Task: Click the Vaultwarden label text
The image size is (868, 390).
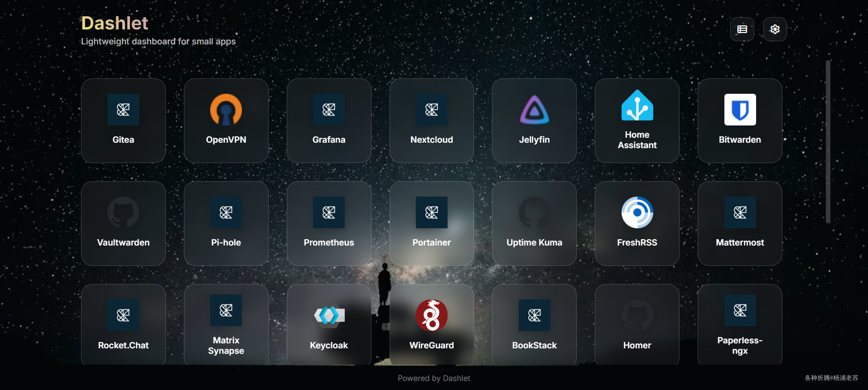Action: click(x=123, y=242)
